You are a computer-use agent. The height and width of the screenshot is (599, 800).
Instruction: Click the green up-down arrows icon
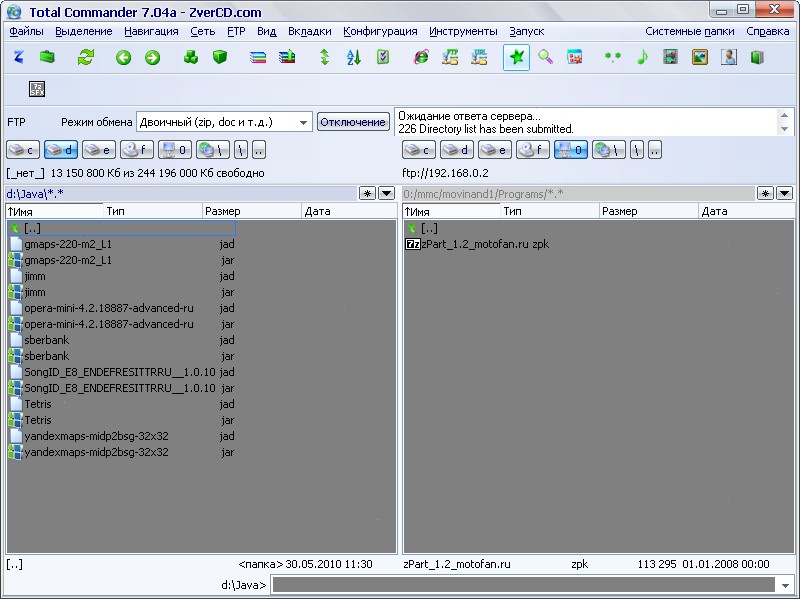click(x=324, y=57)
